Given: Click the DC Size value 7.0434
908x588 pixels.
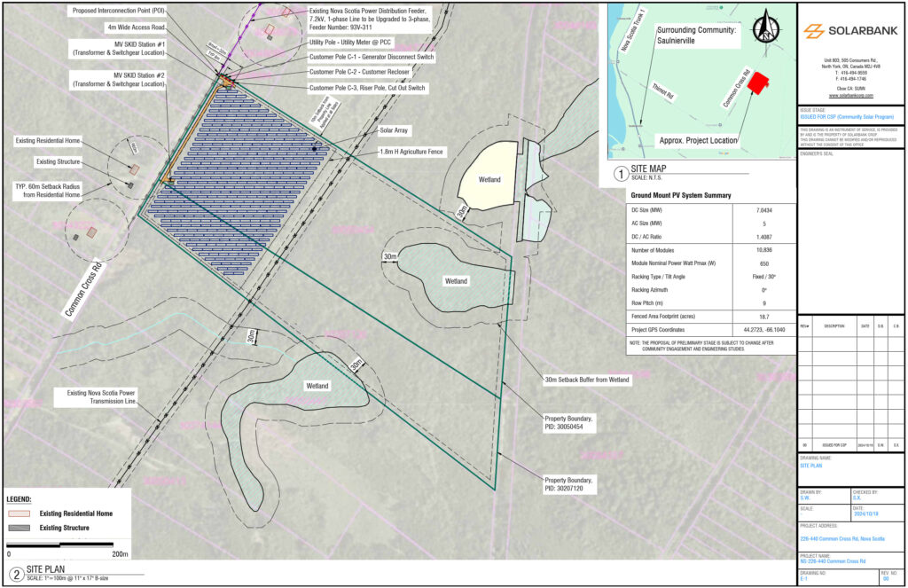Looking at the screenshot, I should (763, 210).
